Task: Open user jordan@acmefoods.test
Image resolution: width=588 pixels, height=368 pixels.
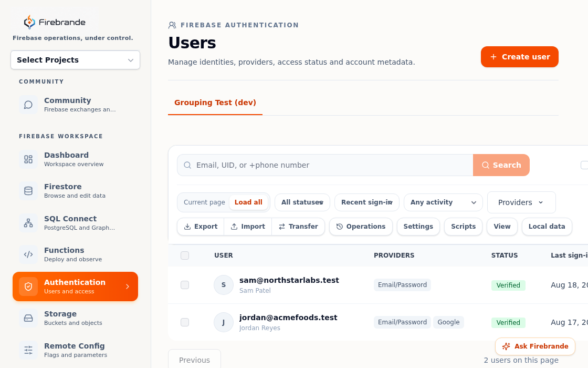Action: point(288,318)
